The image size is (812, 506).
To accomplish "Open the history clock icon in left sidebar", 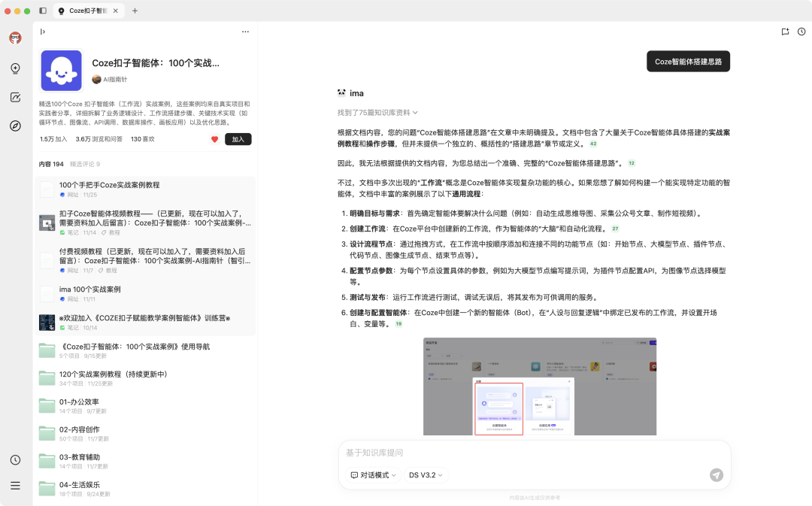I will pos(16,460).
